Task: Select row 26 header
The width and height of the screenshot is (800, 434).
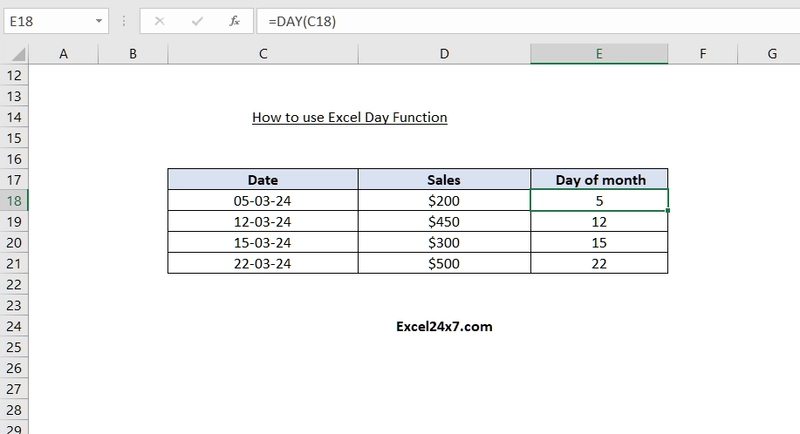Action: 14,368
